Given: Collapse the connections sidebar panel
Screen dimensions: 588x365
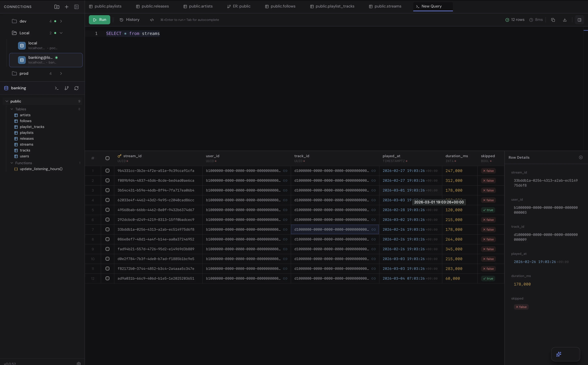Looking at the screenshot, I should point(76,7).
